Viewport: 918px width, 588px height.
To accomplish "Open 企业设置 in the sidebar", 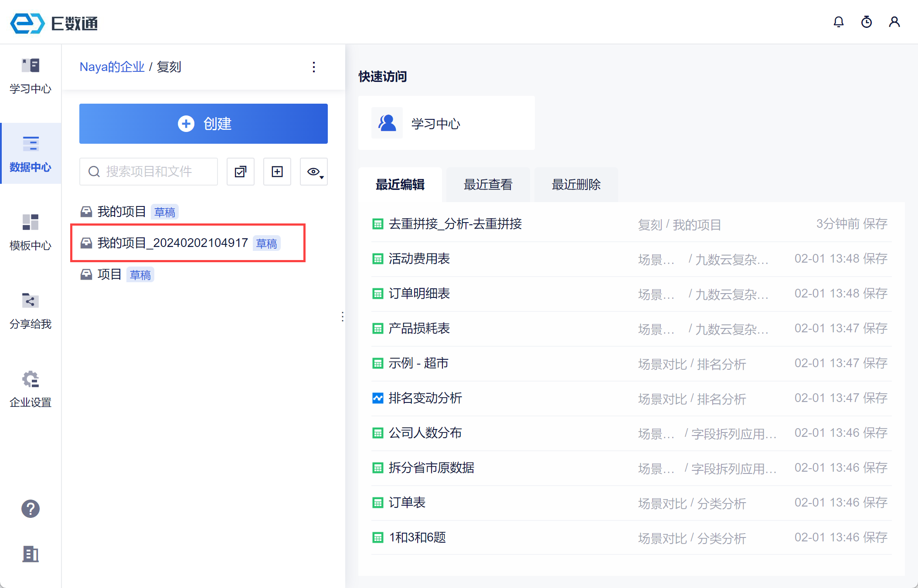I will [x=31, y=389].
